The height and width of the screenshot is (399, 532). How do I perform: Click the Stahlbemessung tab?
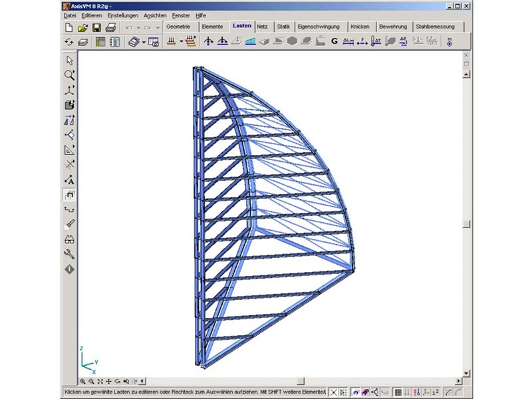436,27
